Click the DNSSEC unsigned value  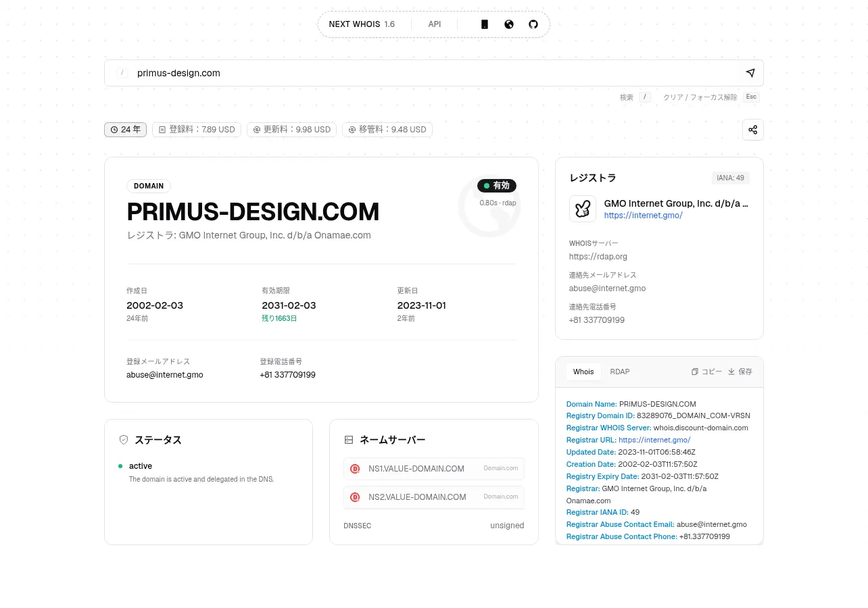coord(507,526)
